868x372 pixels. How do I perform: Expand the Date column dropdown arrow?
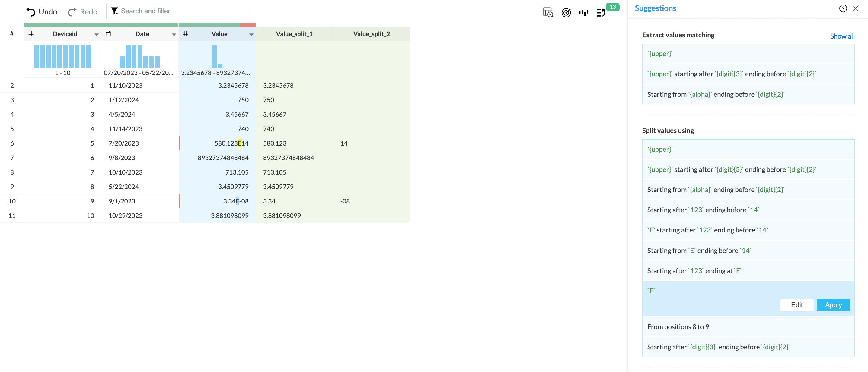174,35
